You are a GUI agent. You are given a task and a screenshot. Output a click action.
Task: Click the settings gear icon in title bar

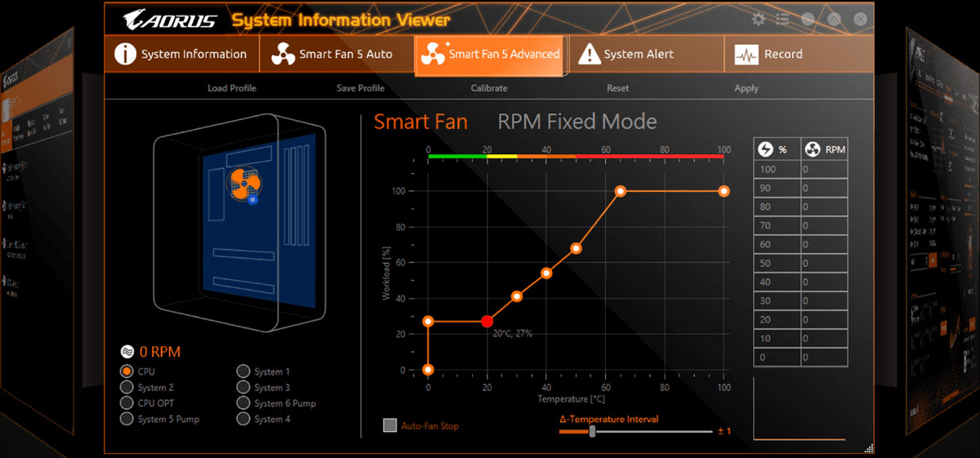[759, 19]
